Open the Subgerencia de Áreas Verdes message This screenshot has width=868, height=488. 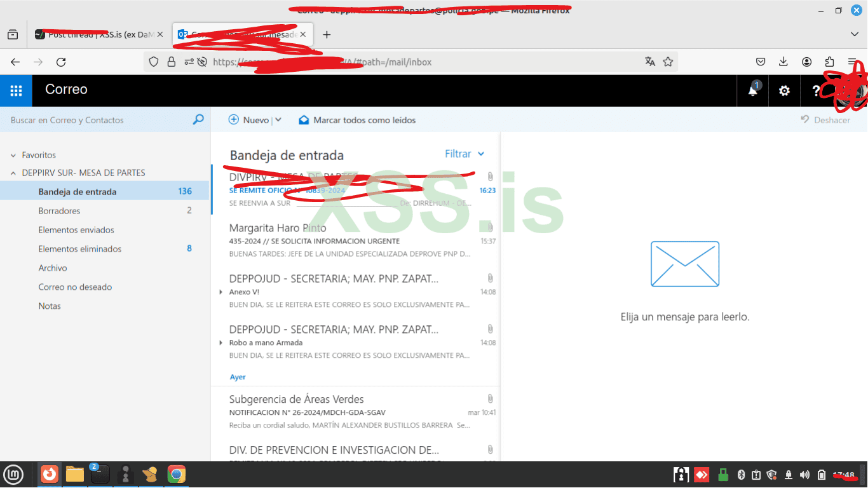click(356, 412)
